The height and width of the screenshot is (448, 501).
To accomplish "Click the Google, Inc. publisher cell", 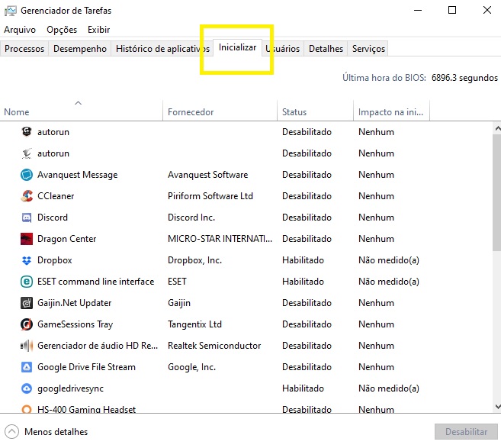I will tap(191, 367).
